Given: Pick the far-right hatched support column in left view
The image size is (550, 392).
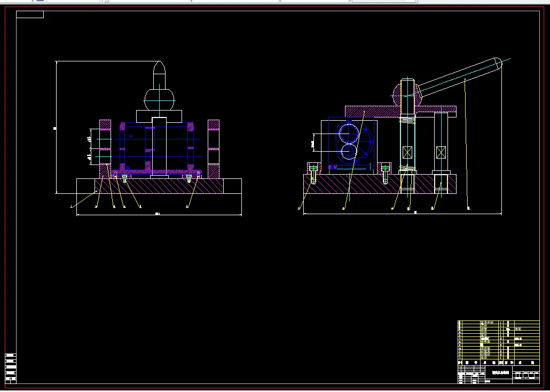Looking at the screenshot, I should tap(214, 149).
